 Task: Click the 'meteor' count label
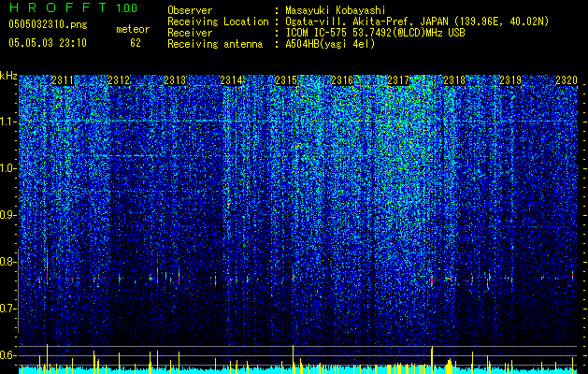pos(133,29)
